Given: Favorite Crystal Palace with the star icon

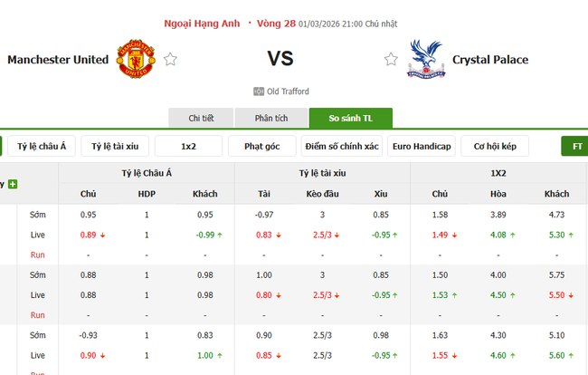Looking at the screenshot, I should tap(391, 60).
